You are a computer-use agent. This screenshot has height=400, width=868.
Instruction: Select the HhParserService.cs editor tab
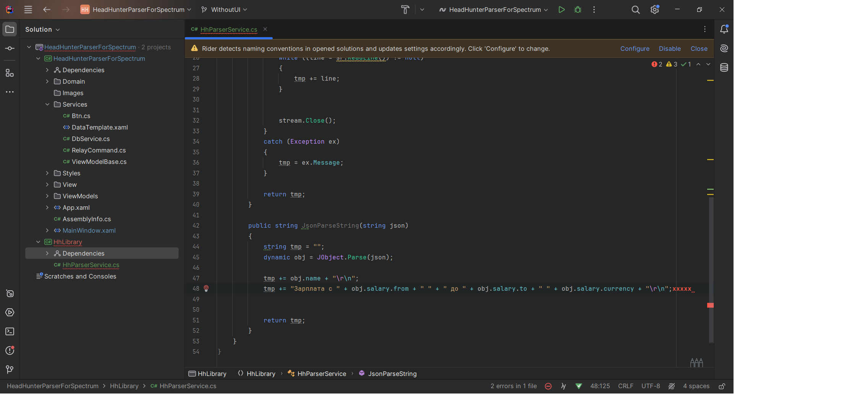coord(228,29)
